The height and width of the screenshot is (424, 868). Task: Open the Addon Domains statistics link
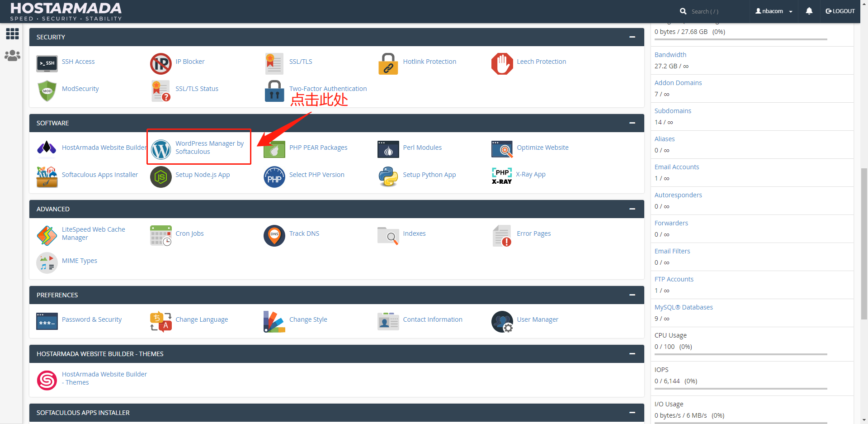coord(678,83)
